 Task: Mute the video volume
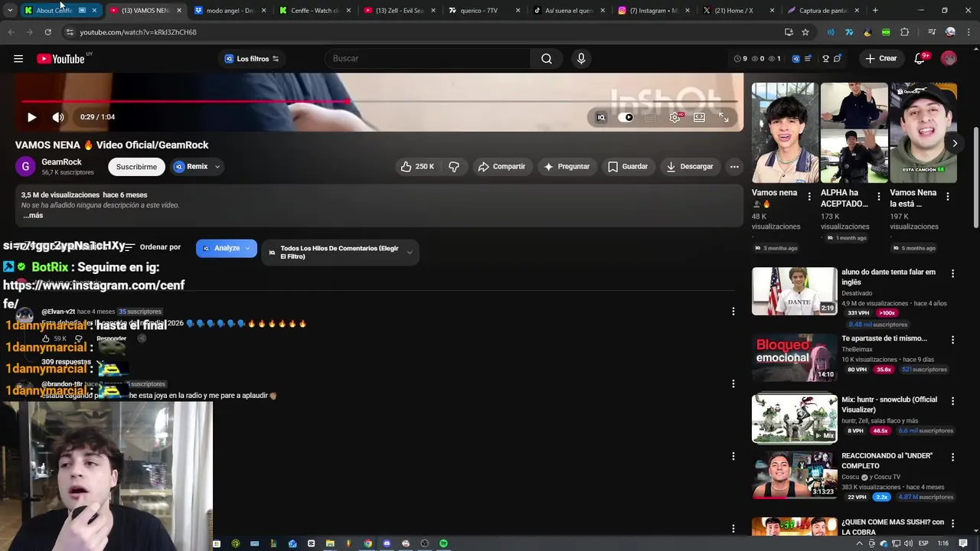click(58, 117)
